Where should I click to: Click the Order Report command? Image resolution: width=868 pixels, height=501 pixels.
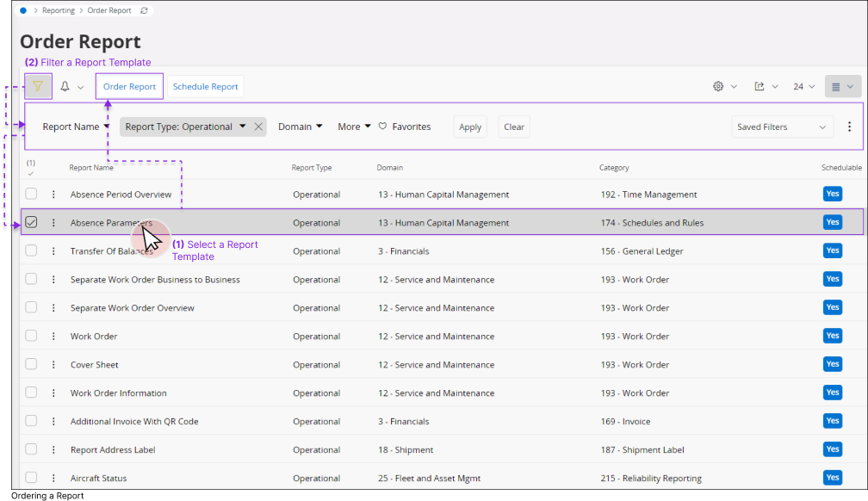(x=129, y=87)
